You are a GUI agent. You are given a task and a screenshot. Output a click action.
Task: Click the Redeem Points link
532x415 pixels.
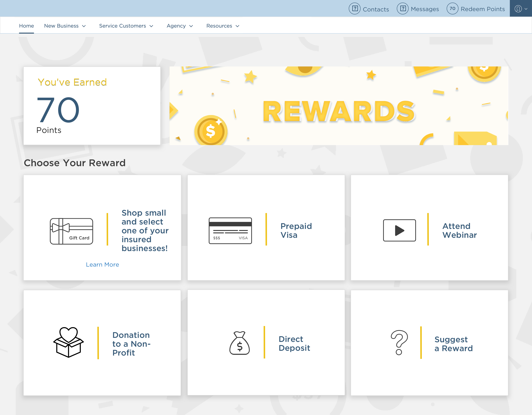[x=483, y=9]
